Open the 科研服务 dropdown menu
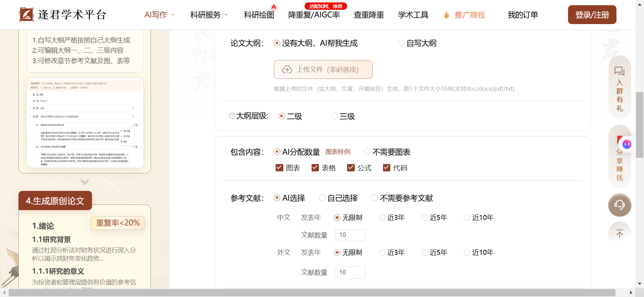Image resolution: width=644 pixels, height=297 pixels. coord(209,15)
